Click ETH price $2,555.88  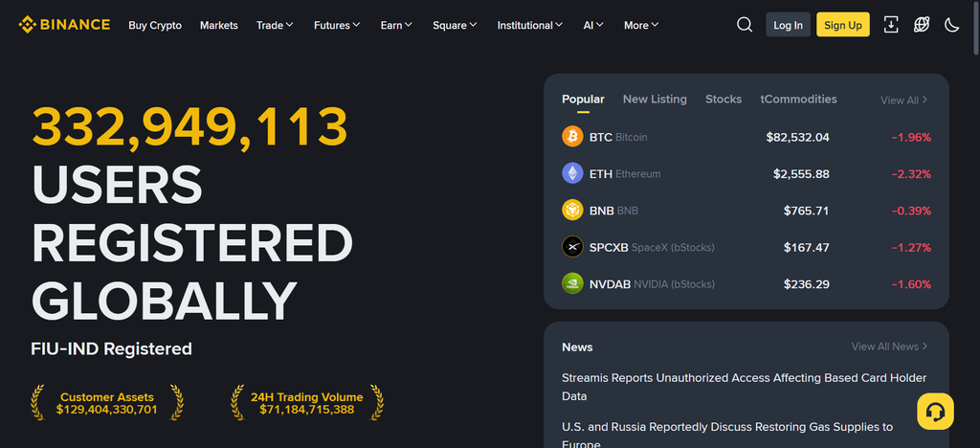pyautogui.click(x=801, y=173)
